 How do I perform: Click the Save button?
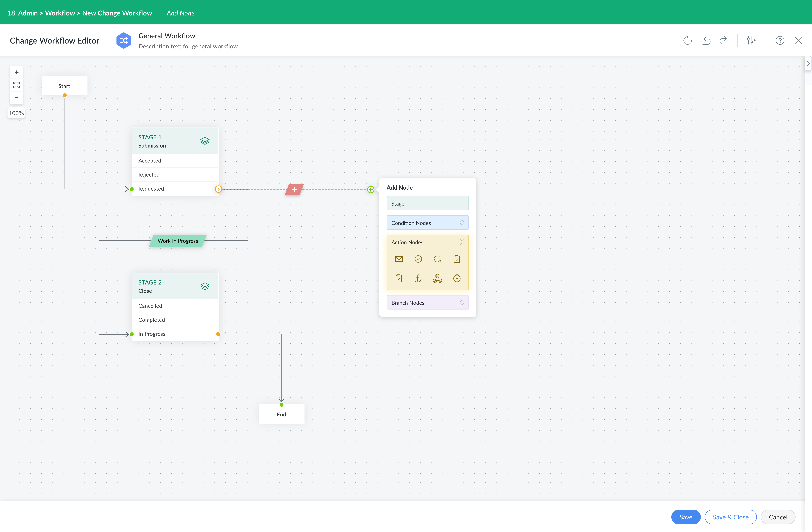686,517
